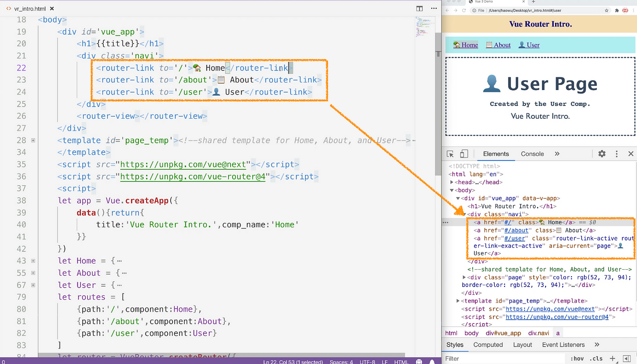The width and height of the screenshot is (637, 364).
Task: Switch to the Styles tab
Action: [x=455, y=344]
